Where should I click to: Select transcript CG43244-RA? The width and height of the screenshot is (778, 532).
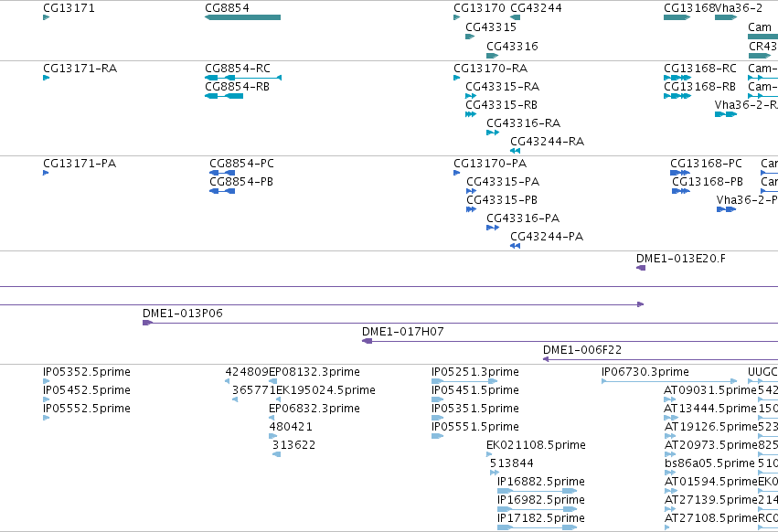[x=548, y=142]
